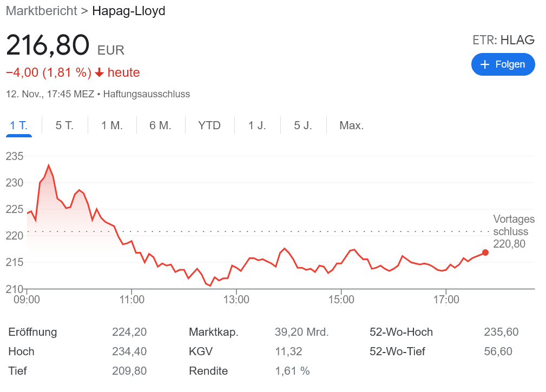The image size is (546, 392).
Task: Click the highest peak of the price line
Action: [49, 165]
